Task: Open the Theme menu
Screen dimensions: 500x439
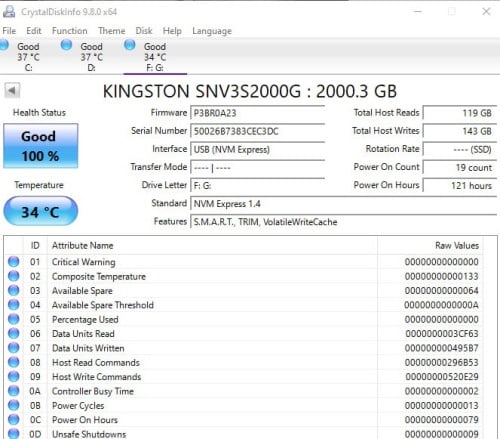Action: pos(112,31)
